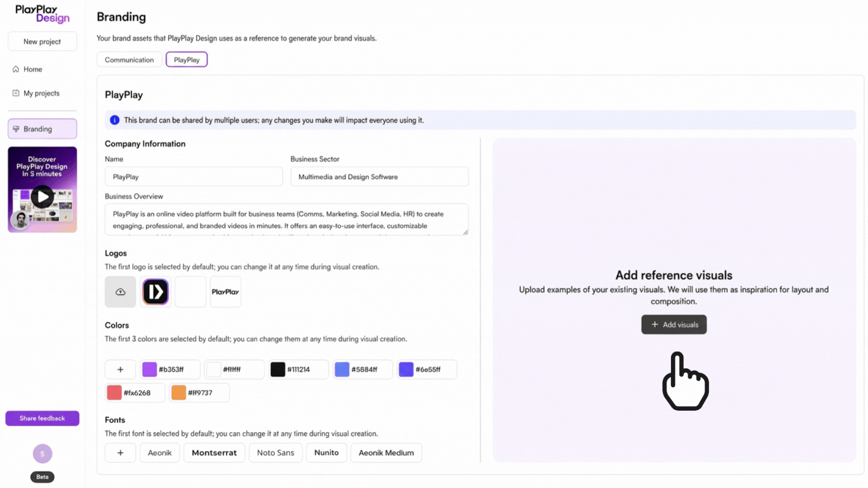Click the blue info icon in banner
The height and width of the screenshot is (488, 868).
[115, 120]
